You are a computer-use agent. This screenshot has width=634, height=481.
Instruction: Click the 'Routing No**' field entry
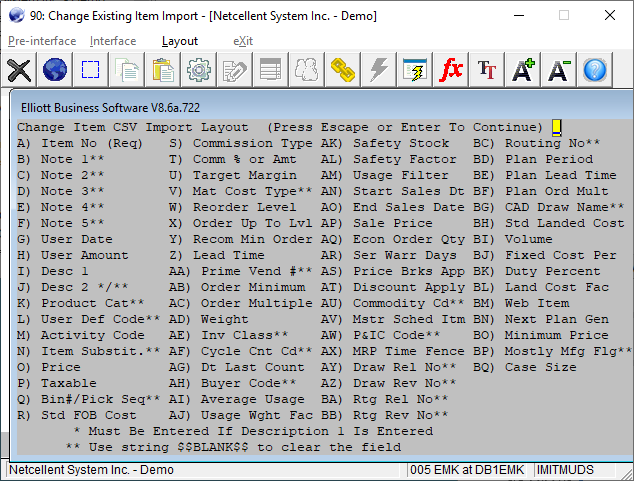[x=537, y=143]
